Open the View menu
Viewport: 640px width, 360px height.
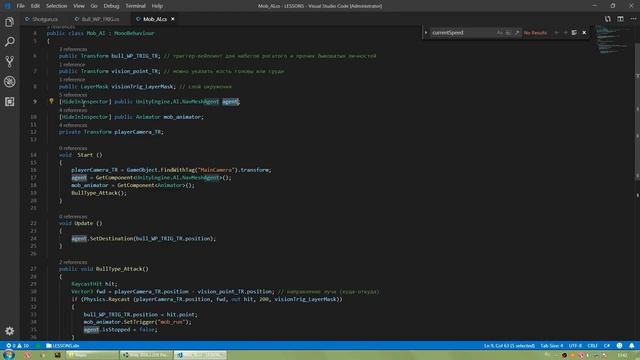[79, 6]
